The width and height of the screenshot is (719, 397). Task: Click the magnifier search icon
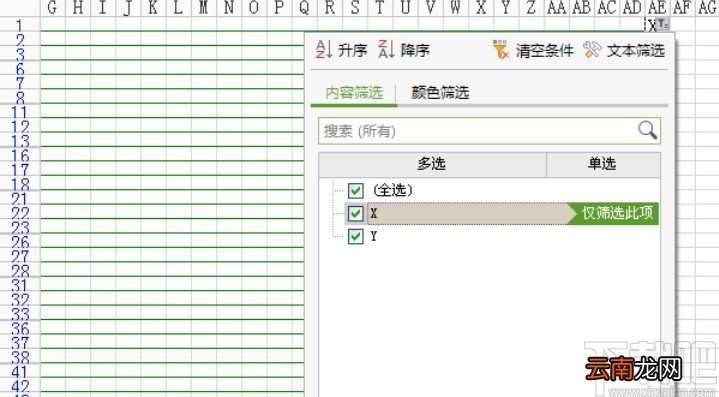pos(647,130)
